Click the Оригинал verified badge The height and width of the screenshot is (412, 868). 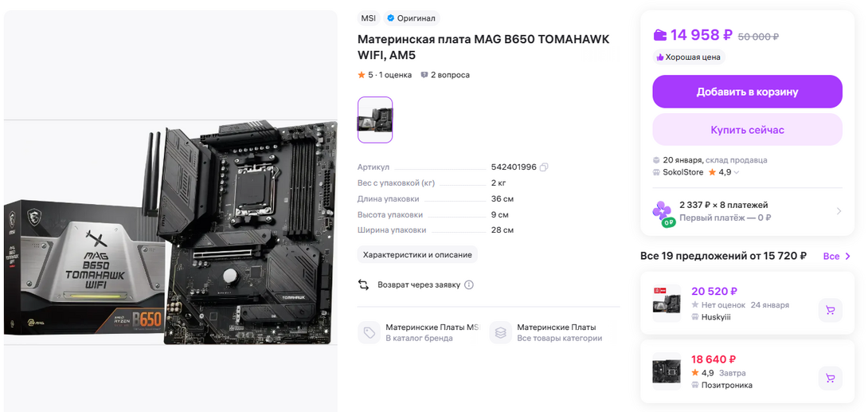click(x=411, y=18)
